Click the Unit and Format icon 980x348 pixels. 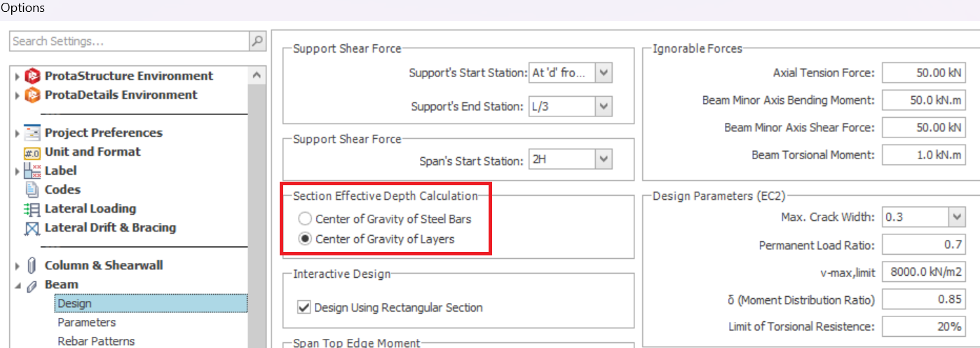coord(32,152)
